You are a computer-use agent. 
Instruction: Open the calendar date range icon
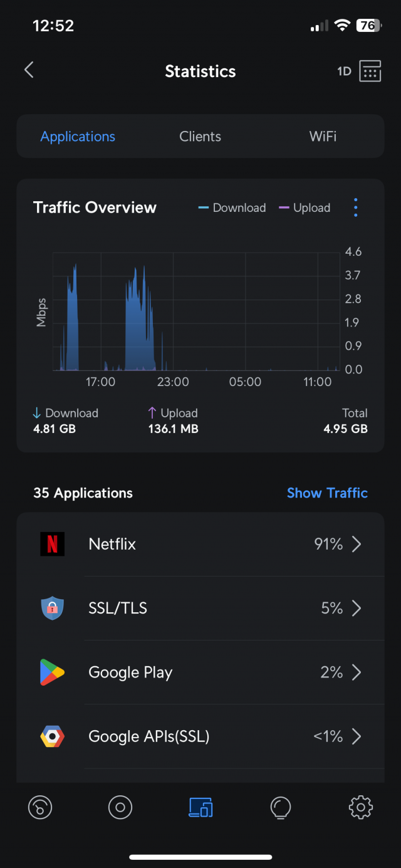point(370,71)
